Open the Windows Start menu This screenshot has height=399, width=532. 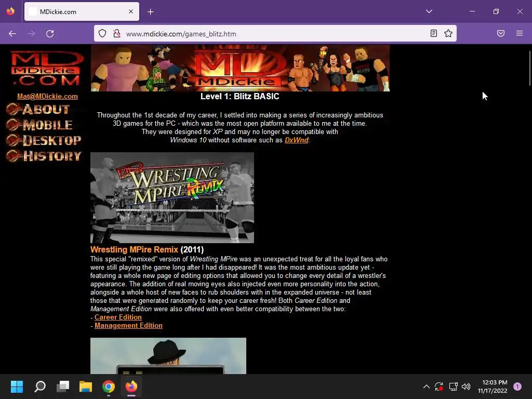(x=17, y=387)
